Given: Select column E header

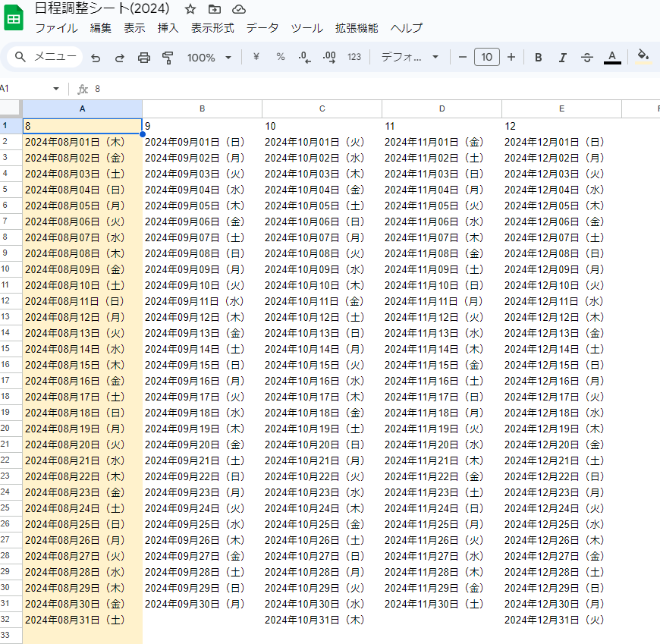Looking at the screenshot, I should (561, 108).
